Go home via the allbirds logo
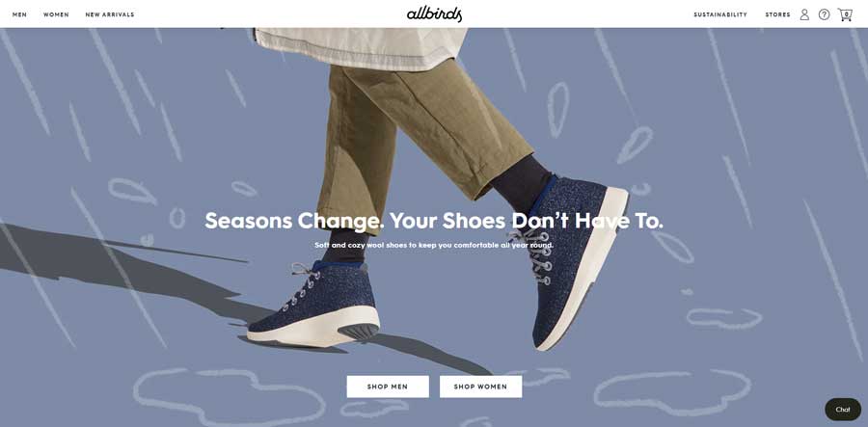This screenshot has width=868, height=427. click(435, 14)
